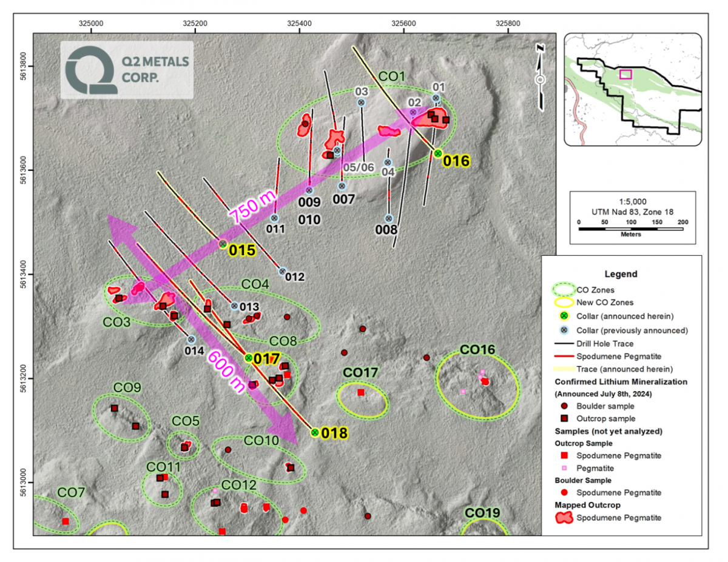The width and height of the screenshot is (728, 562).
Task: Click the Q2 Metals Corp. logo
Action: pos(127,70)
